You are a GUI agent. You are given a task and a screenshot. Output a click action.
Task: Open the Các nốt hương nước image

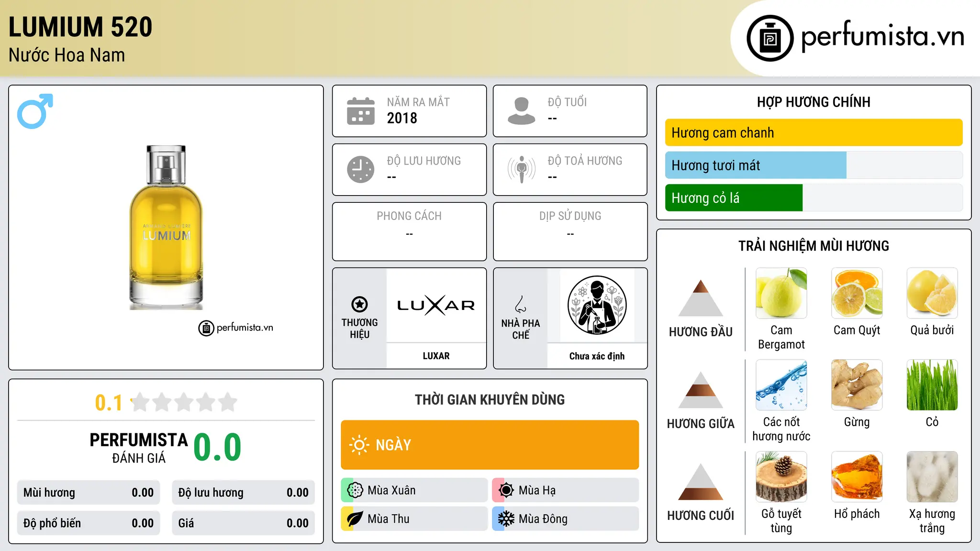(x=781, y=385)
